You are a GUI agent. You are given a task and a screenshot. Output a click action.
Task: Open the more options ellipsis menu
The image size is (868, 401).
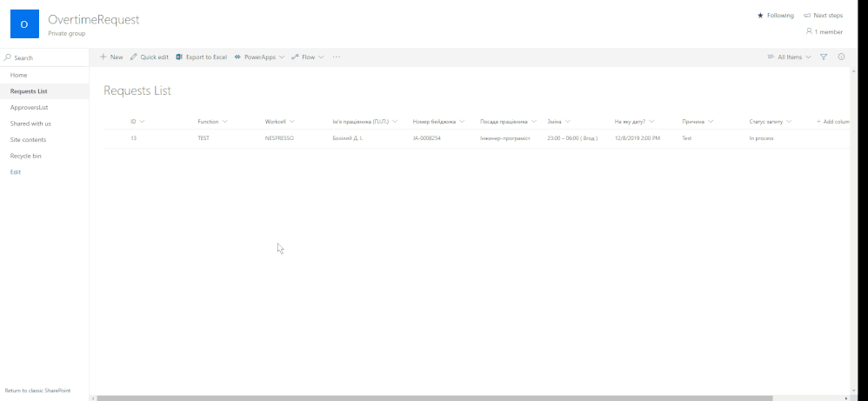pyautogui.click(x=336, y=57)
